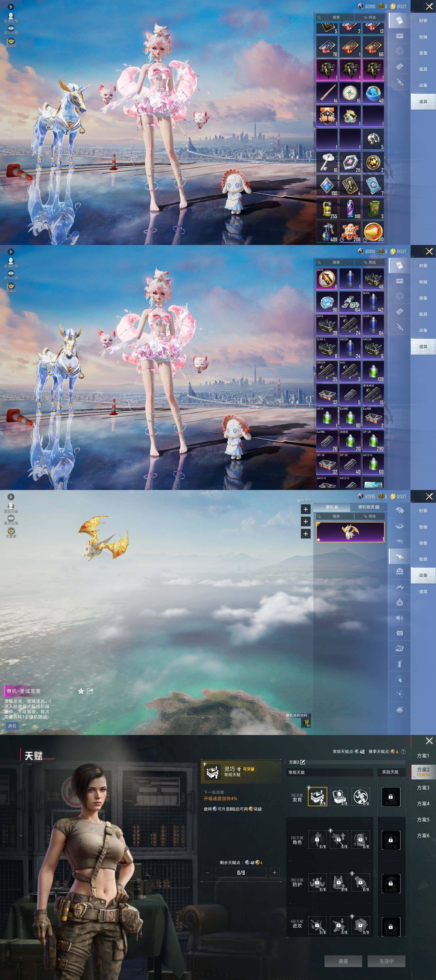
Task: Select the locked shield talent in 进攻 row
Action: 360,926
